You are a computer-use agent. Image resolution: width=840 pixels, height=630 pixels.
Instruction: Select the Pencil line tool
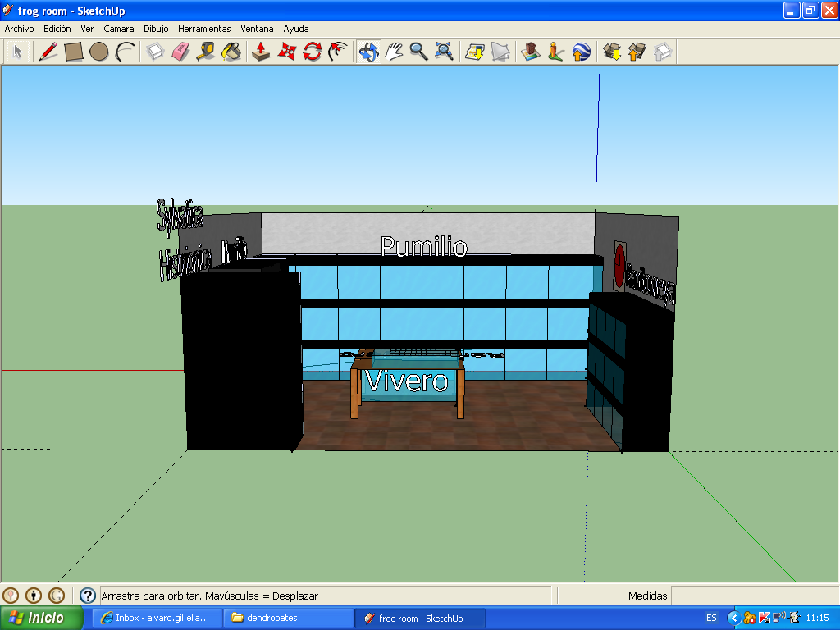[x=48, y=52]
